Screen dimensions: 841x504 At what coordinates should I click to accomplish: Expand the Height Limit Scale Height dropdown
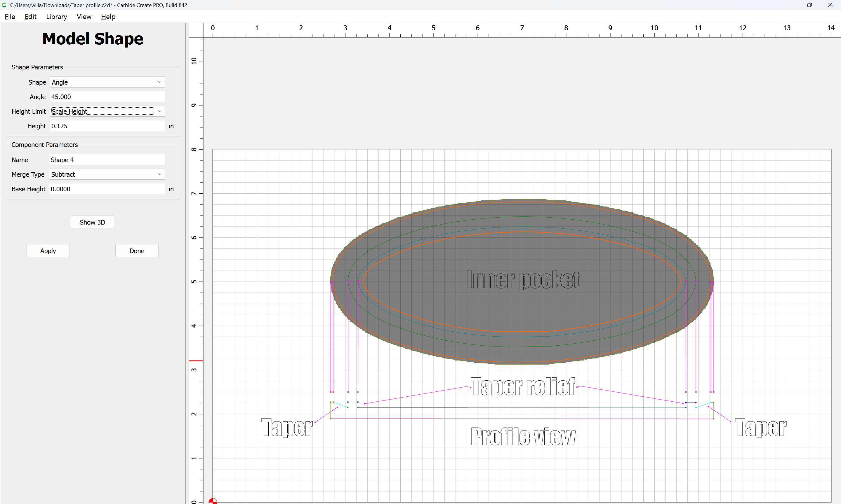tap(107, 111)
